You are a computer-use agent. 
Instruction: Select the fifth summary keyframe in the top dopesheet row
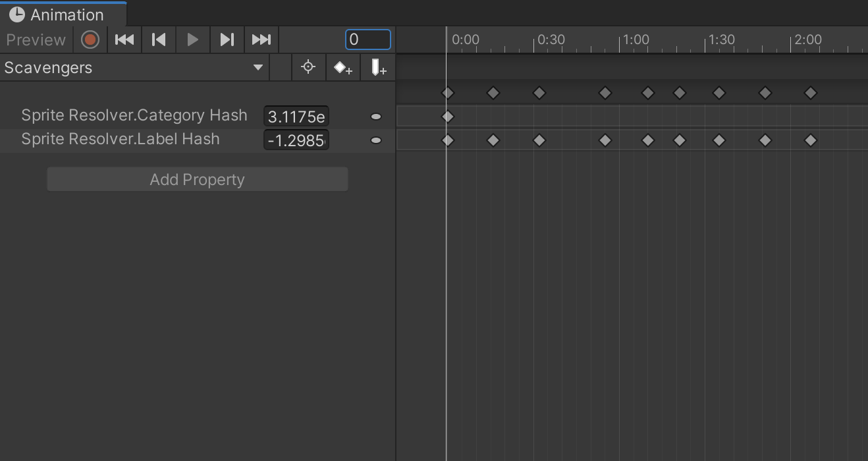(648, 93)
